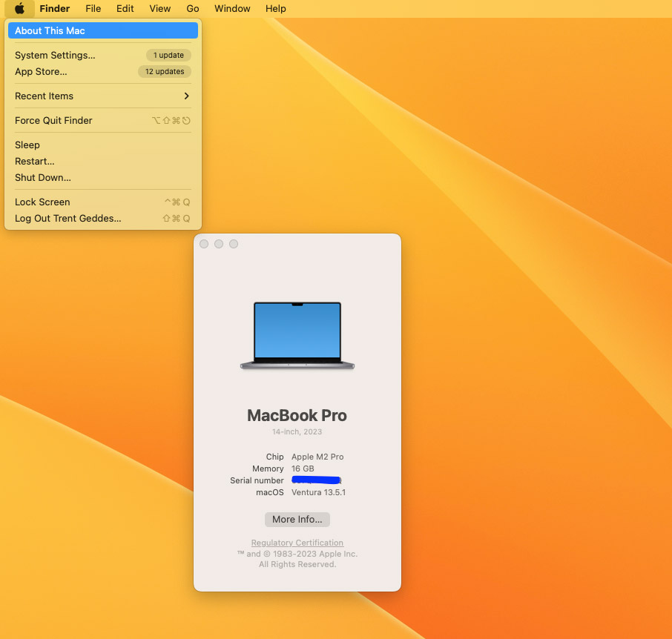Click the MacBook Pro title text

click(297, 415)
